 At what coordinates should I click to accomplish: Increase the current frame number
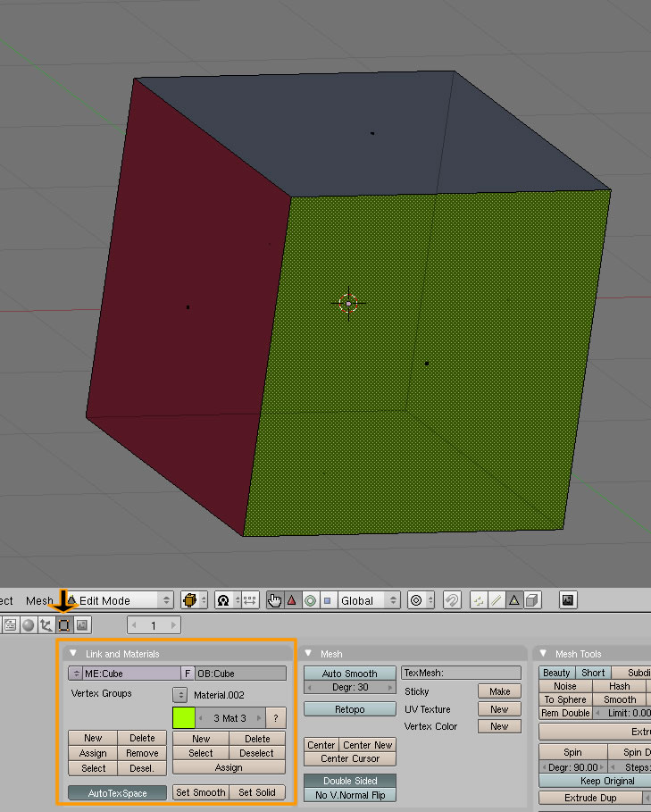pos(174,625)
